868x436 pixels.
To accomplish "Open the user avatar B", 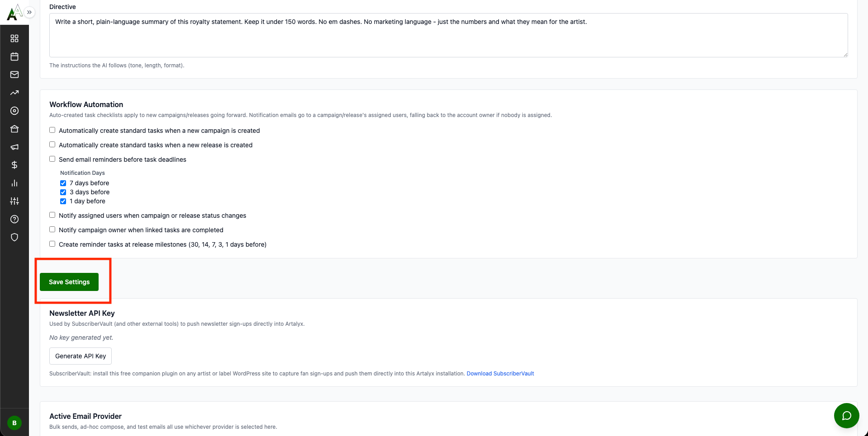I will coord(14,423).
